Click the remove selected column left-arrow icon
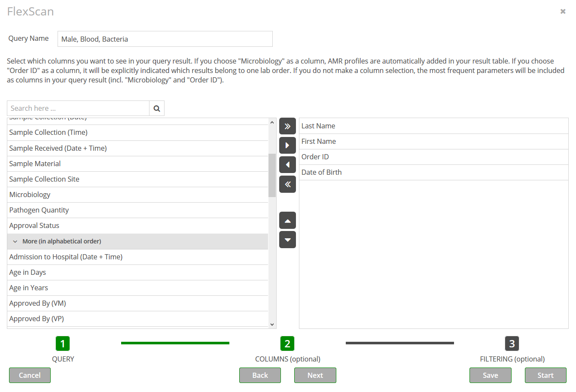576x392 pixels. [x=287, y=165]
